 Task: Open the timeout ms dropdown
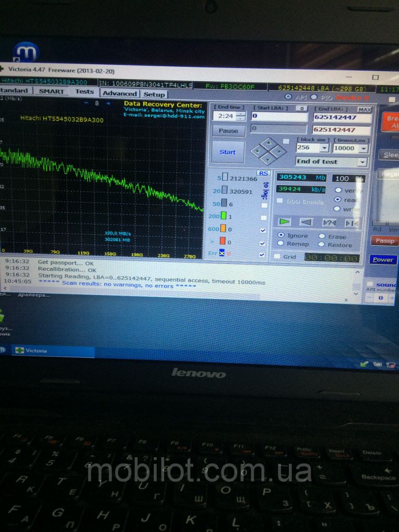[x=364, y=149]
